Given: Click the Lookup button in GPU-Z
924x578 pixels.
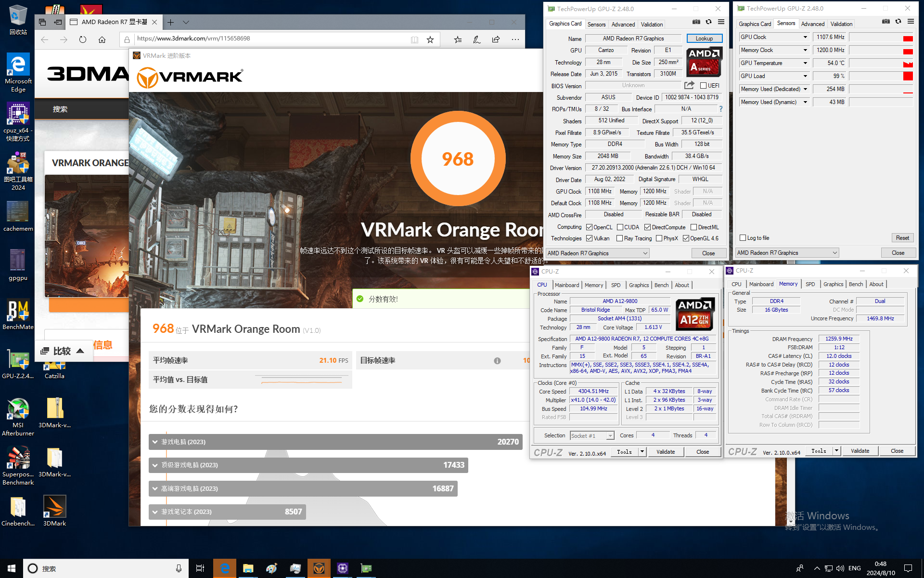Looking at the screenshot, I should coord(704,39).
